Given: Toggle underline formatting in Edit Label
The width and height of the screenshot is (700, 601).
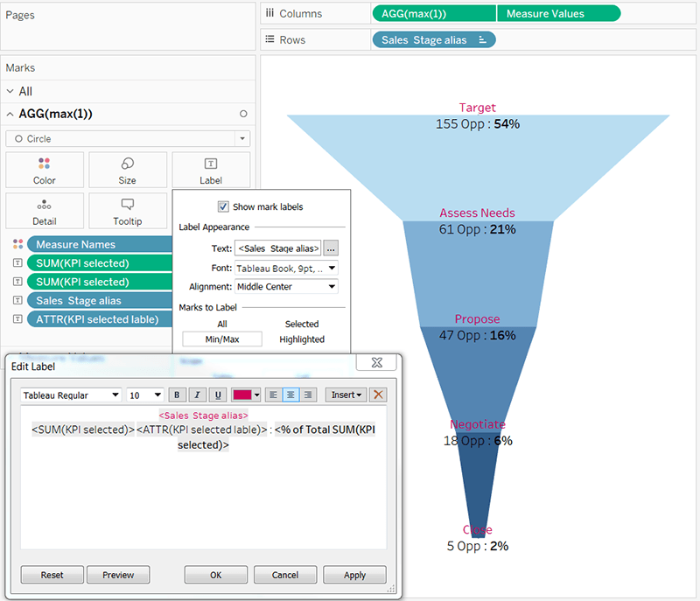Looking at the screenshot, I should 218,395.
